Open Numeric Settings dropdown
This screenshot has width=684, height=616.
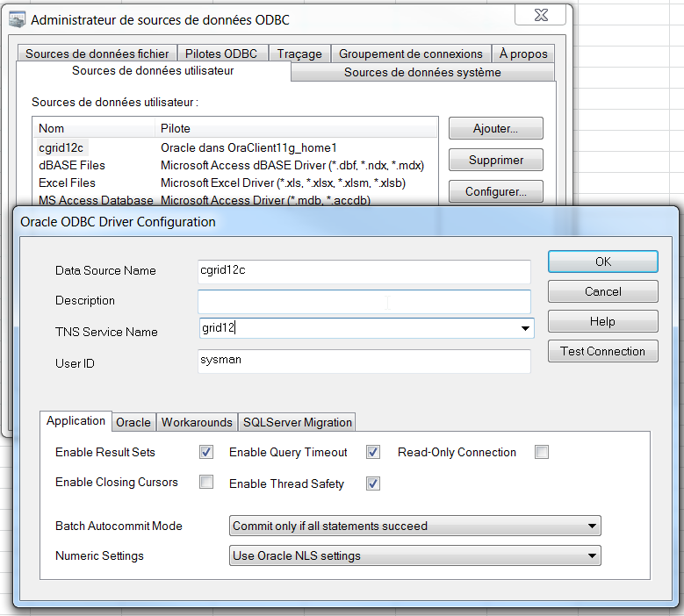(414, 555)
